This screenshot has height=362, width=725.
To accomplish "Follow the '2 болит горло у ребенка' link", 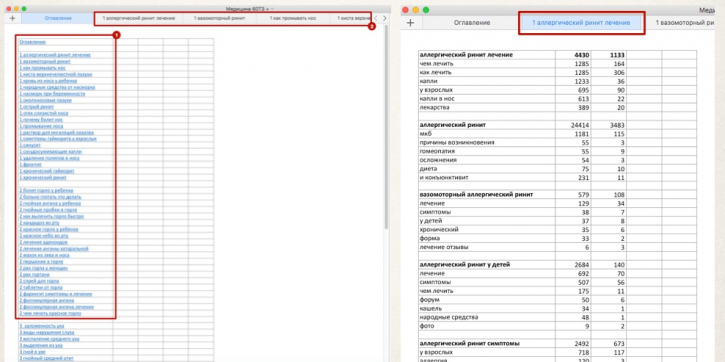I will (46, 190).
